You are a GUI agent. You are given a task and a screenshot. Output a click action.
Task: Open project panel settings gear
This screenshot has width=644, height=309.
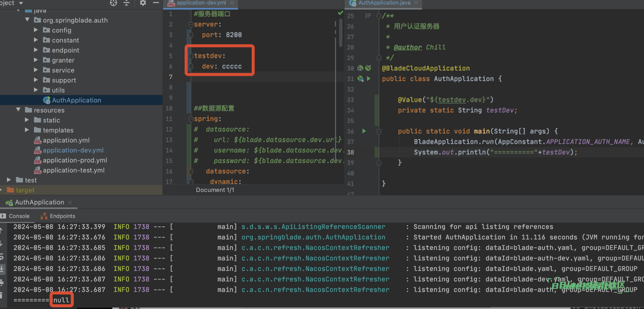point(143,3)
